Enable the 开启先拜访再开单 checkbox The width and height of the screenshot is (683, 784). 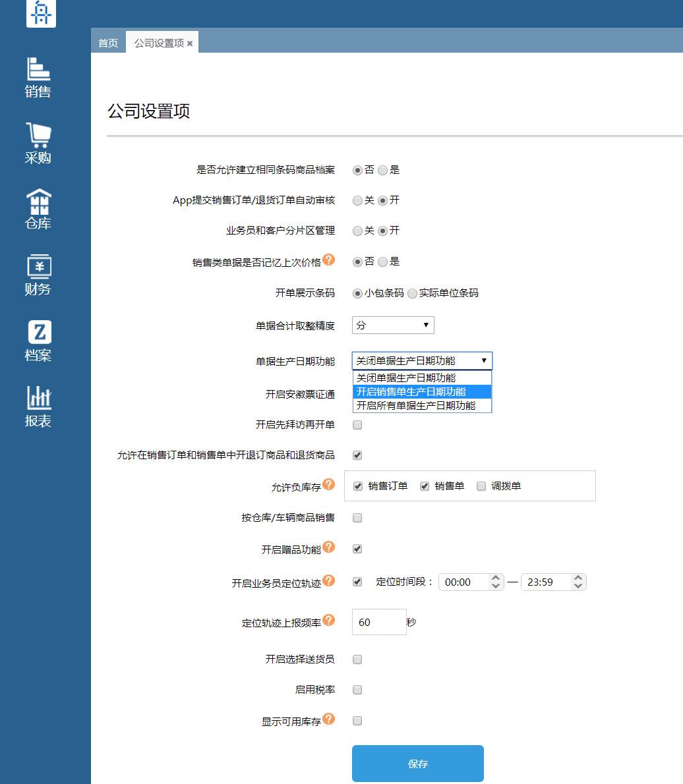[x=357, y=425]
